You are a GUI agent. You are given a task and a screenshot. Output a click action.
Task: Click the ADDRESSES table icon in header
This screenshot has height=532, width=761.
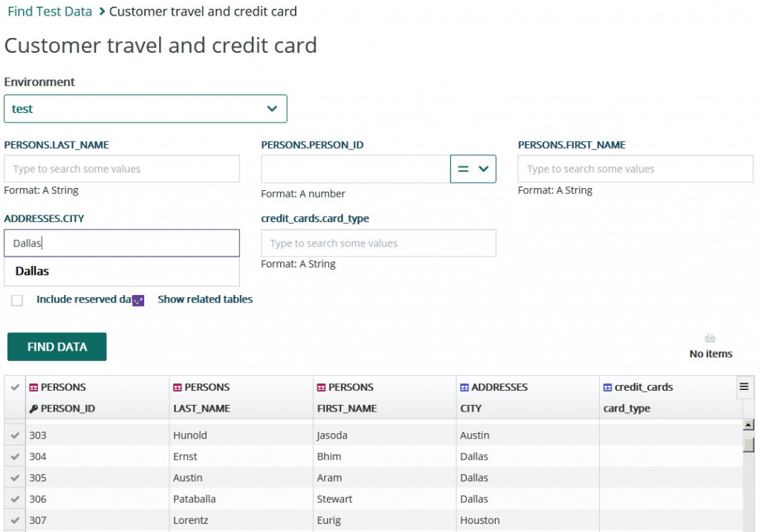coord(464,387)
